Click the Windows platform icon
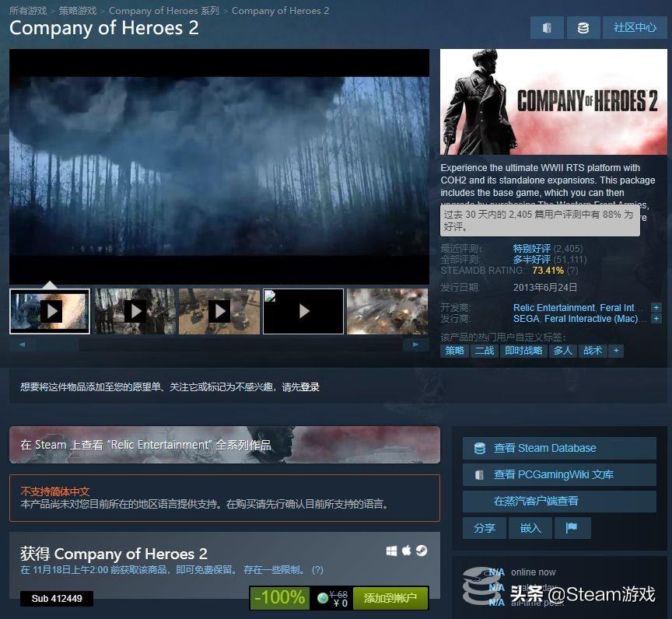The image size is (672, 619). [392, 551]
